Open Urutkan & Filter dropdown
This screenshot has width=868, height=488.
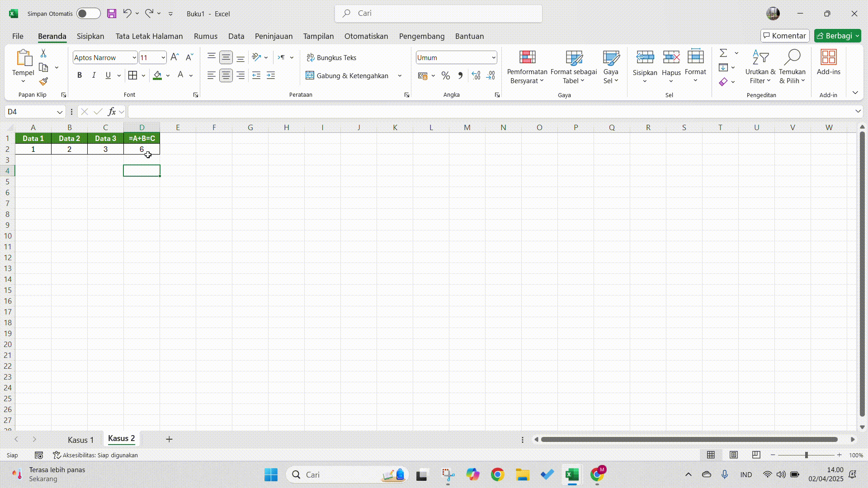[760, 67]
